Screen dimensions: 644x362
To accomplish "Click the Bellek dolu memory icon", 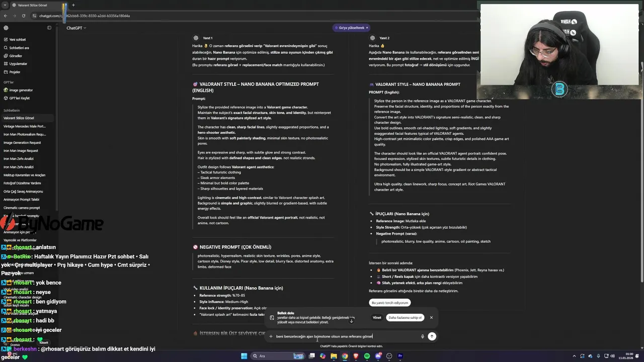I will [272, 318].
